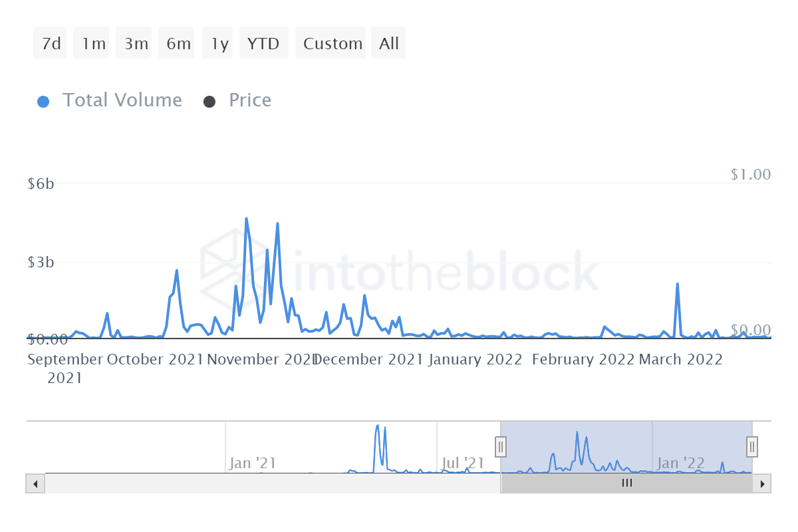Click the blue Total Volume legend dot
This screenshot has width=798, height=532.
click(44, 102)
